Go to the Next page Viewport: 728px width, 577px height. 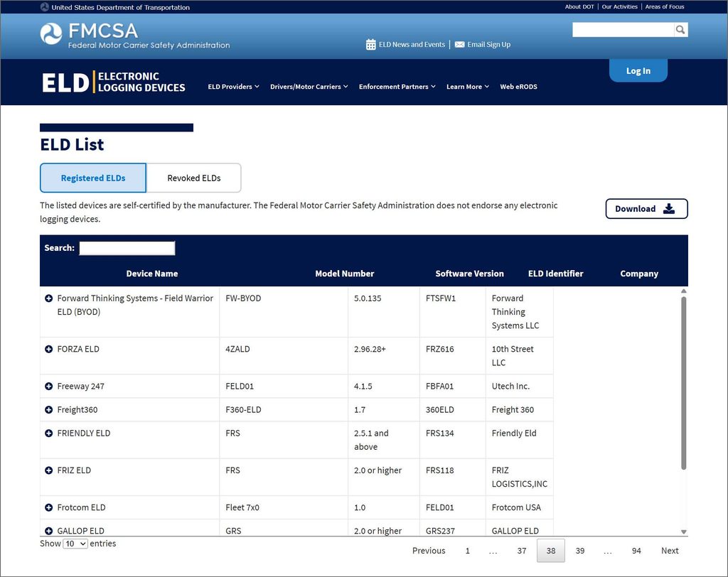[x=670, y=551]
